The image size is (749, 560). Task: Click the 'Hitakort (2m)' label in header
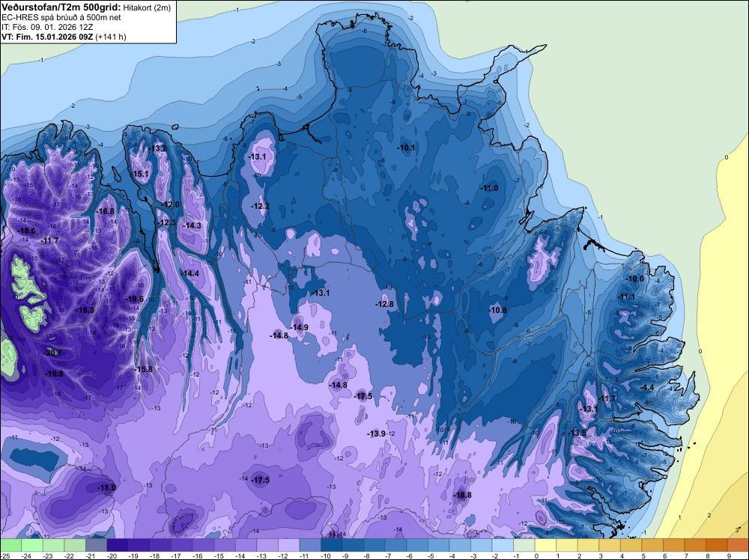click(147, 7)
